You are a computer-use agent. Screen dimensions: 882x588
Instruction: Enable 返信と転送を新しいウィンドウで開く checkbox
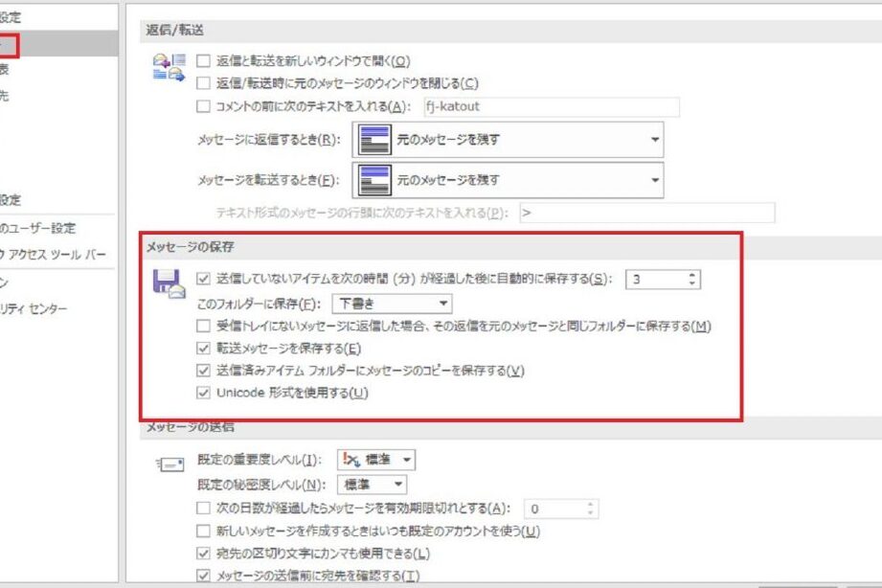click(203, 60)
